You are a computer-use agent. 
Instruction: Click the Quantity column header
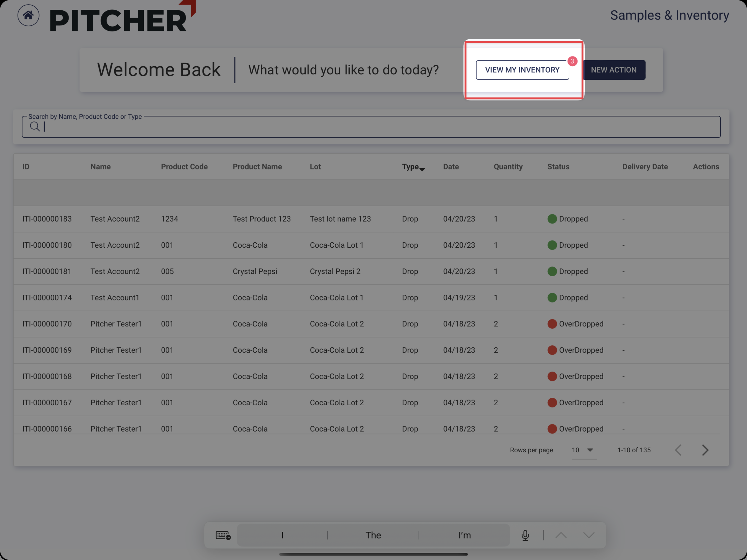508,166
